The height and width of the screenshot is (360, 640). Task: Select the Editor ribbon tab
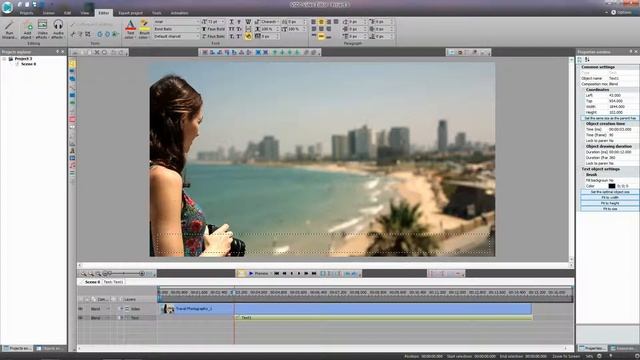(x=104, y=13)
